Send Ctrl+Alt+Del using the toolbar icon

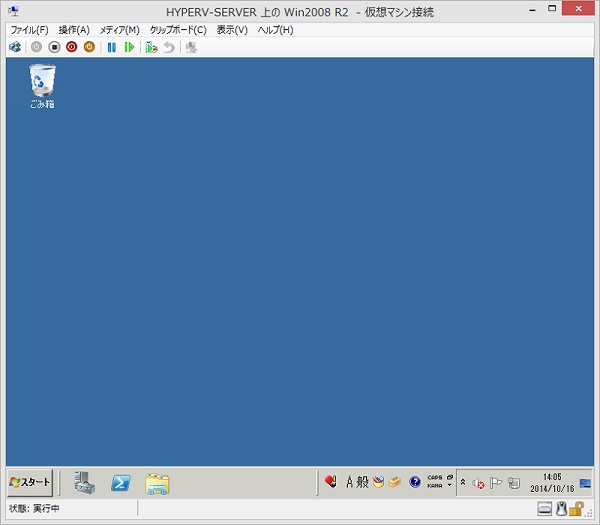tap(15, 47)
